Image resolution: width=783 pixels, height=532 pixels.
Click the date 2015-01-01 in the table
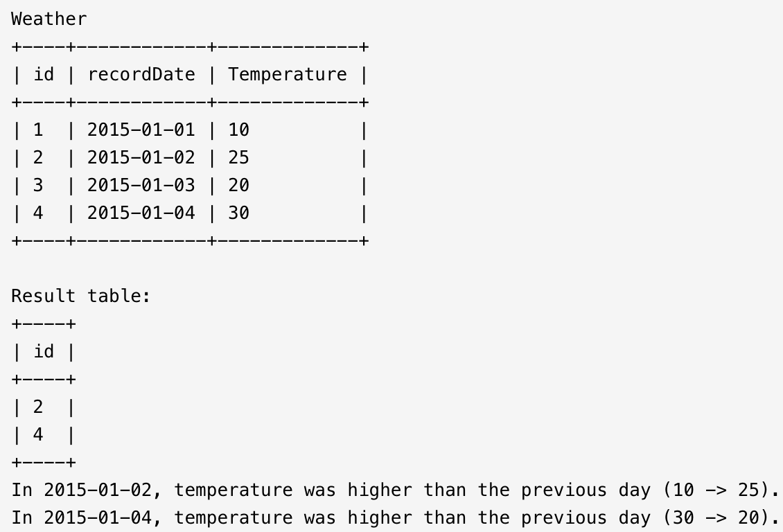[x=141, y=130]
